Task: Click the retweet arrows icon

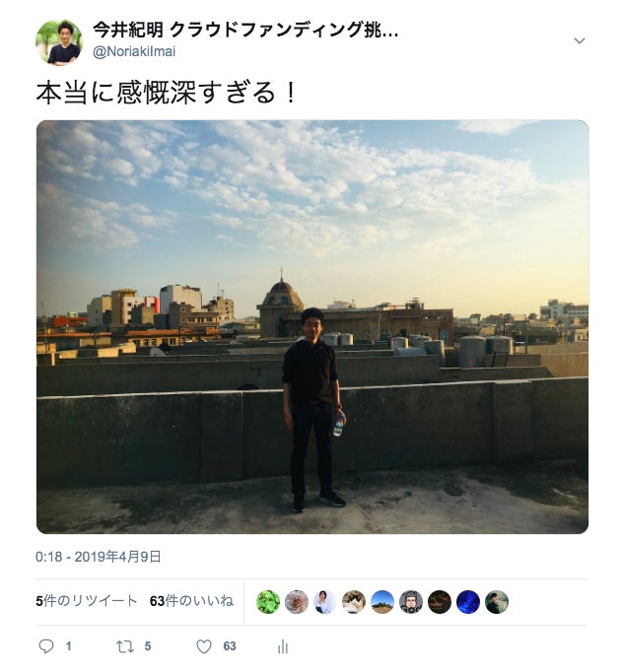Action: tap(125, 645)
